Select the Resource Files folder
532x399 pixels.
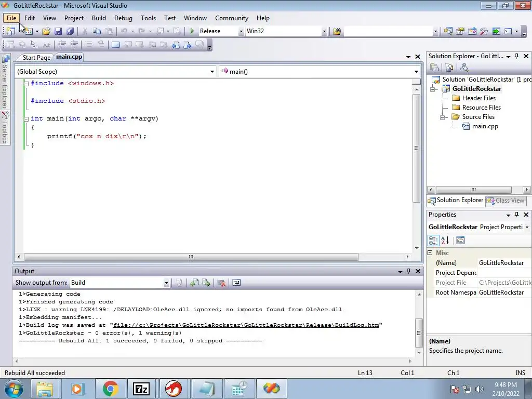click(x=481, y=108)
